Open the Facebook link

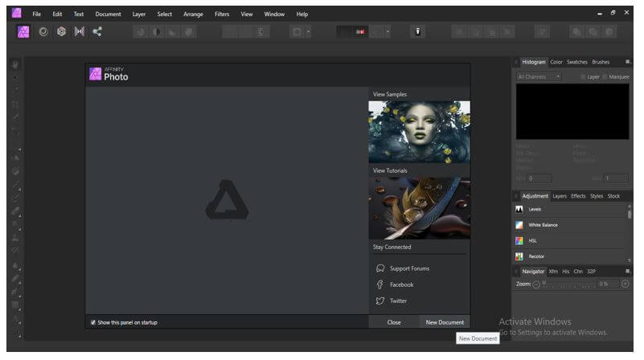point(402,284)
